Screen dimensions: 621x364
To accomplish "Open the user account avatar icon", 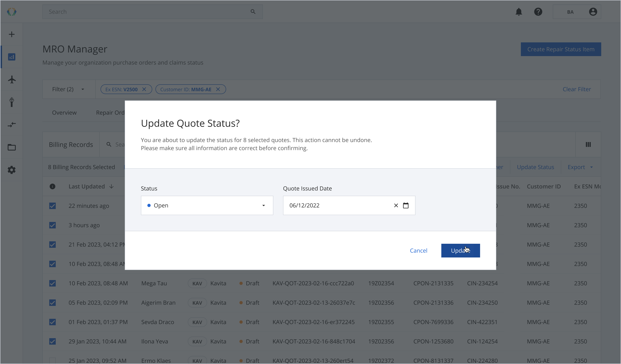I will [593, 12].
